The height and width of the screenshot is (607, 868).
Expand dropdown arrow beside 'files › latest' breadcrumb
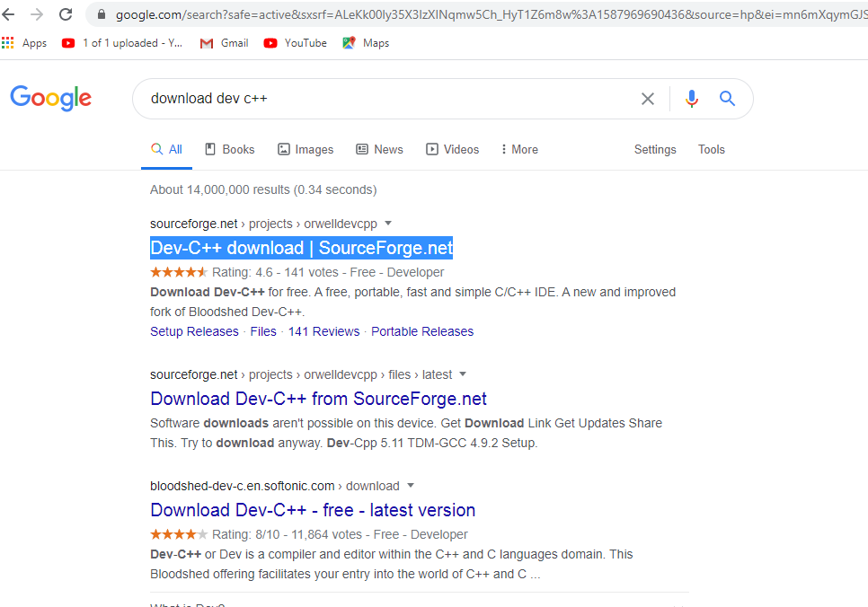pos(463,374)
